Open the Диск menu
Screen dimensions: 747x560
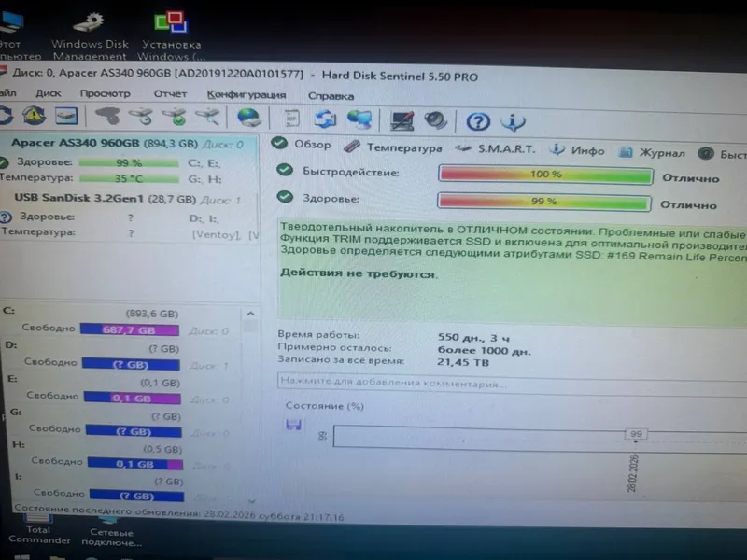[49, 92]
